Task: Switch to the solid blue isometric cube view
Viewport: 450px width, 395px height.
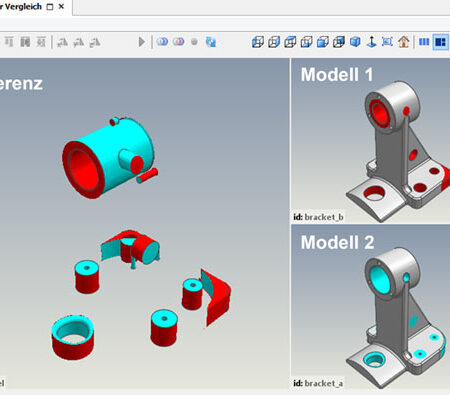Action: coord(355,42)
